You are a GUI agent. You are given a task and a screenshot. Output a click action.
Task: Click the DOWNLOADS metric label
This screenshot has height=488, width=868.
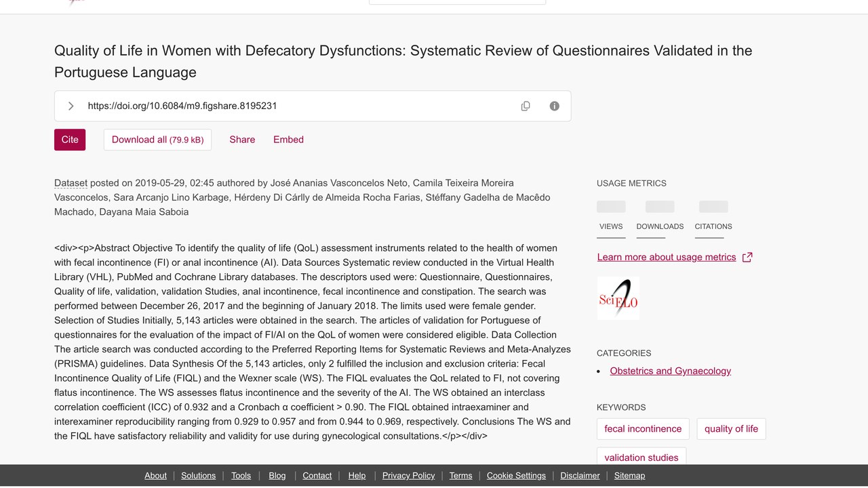660,226
